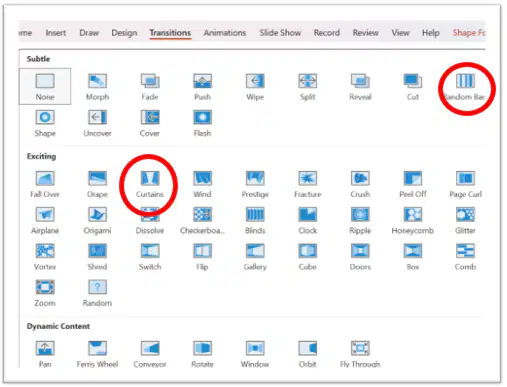The height and width of the screenshot is (387, 507).
Task: Select the Rotate transition
Action: click(202, 354)
